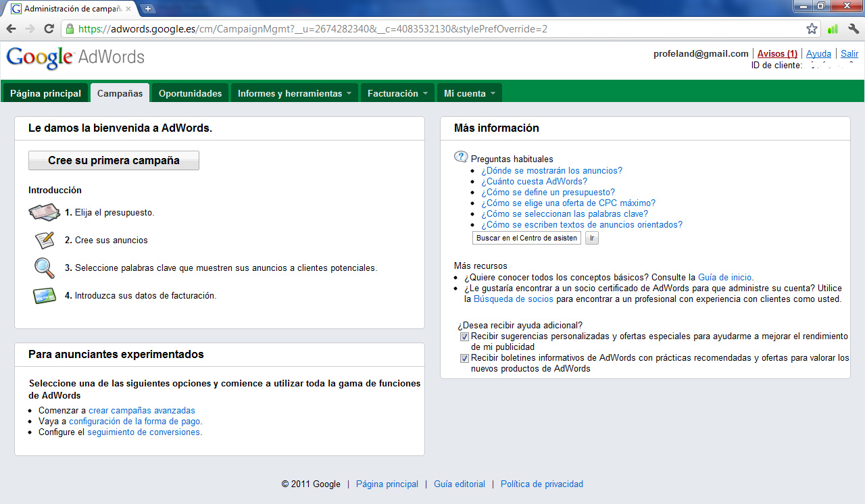Click the Salir sign-out link
The width and height of the screenshot is (865, 504).
(849, 53)
